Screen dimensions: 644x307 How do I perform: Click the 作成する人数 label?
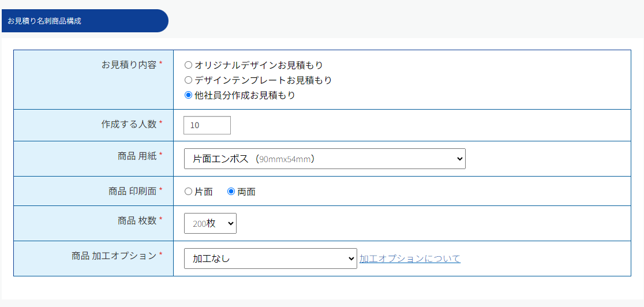tap(129, 125)
